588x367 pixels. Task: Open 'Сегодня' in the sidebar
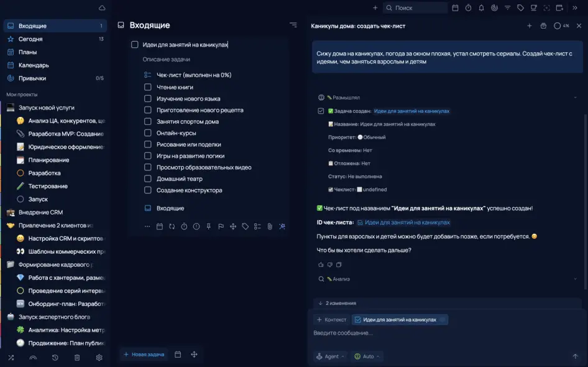coord(30,39)
